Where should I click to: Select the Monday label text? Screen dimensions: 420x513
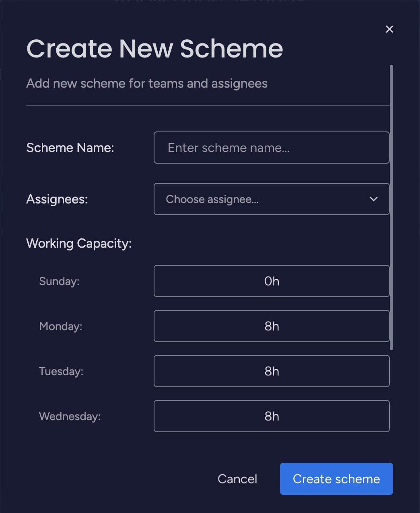coord(61,326)
